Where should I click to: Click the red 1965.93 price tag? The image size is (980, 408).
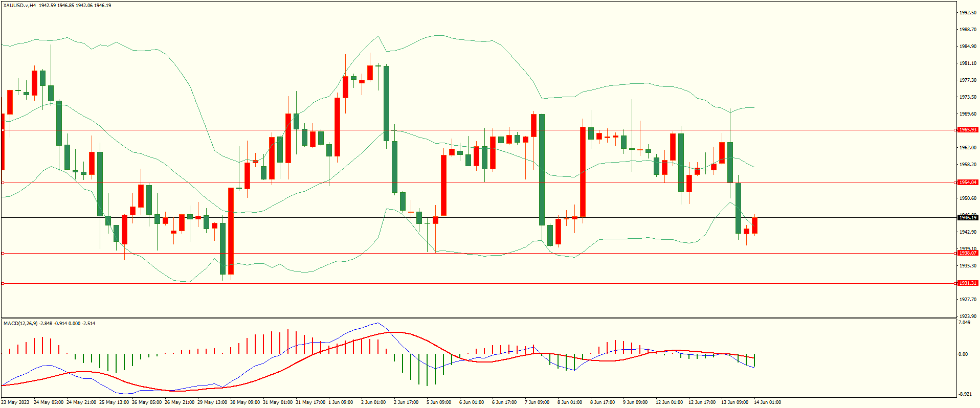(967, 130)
